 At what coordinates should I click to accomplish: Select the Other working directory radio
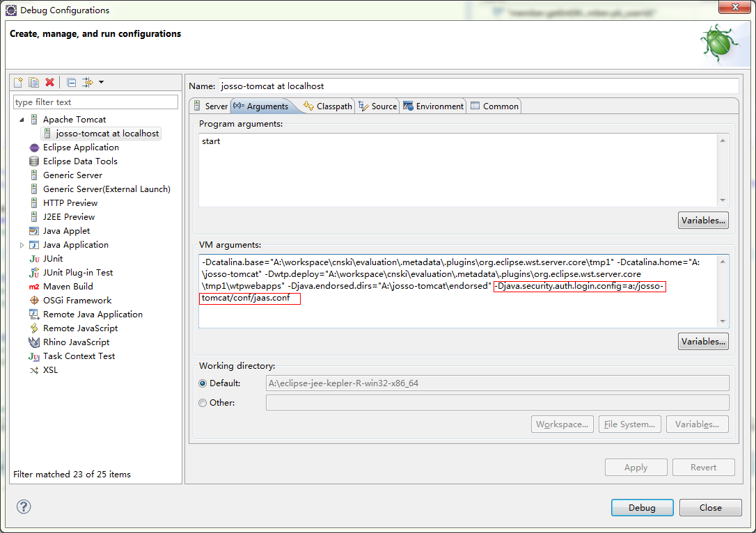coord(203,403)
